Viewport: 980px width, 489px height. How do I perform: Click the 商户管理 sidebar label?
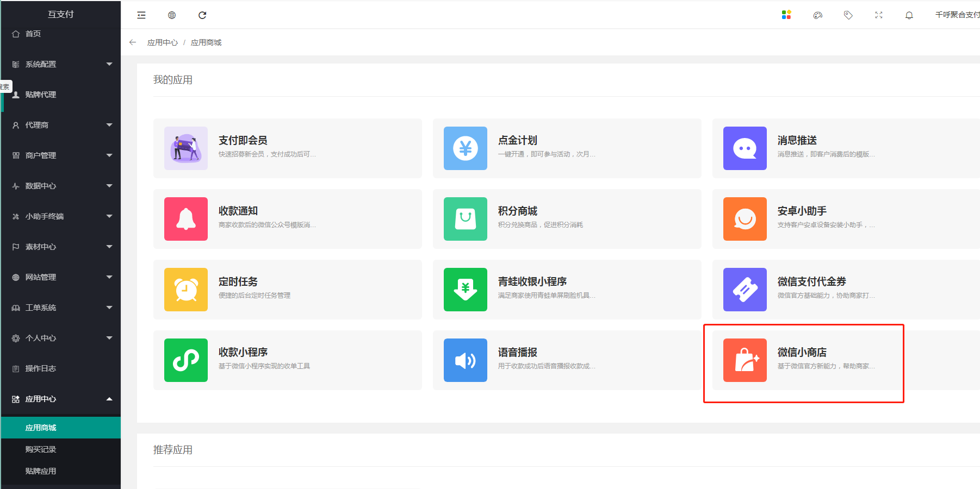coord(41,155)
